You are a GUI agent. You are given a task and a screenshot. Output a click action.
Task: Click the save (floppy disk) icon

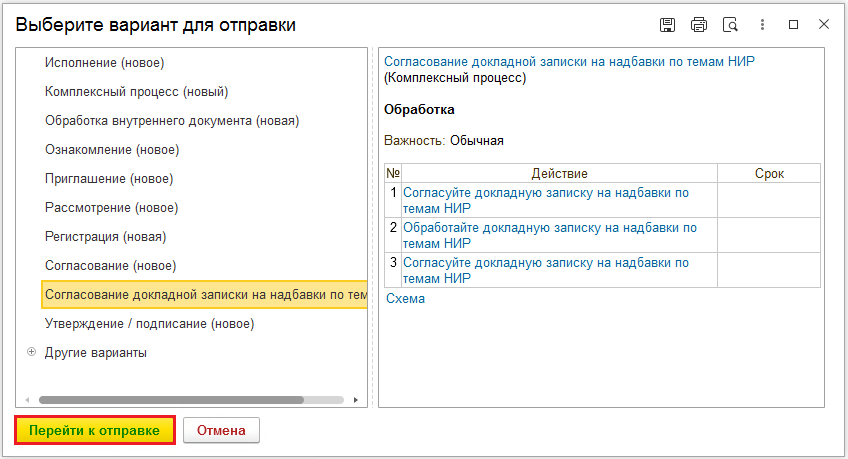click(667, 25)
